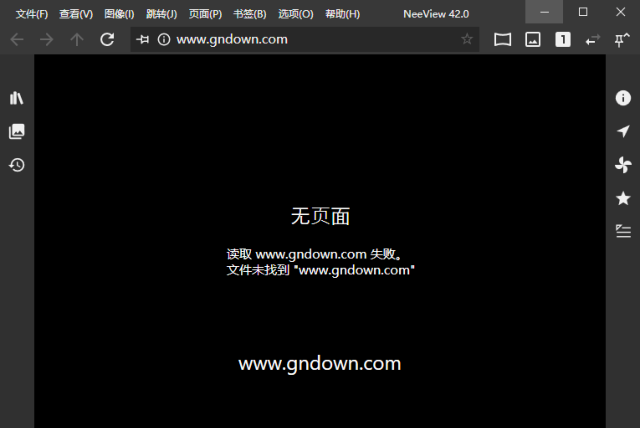Open the 文件(F) menu

click(31, 14)
